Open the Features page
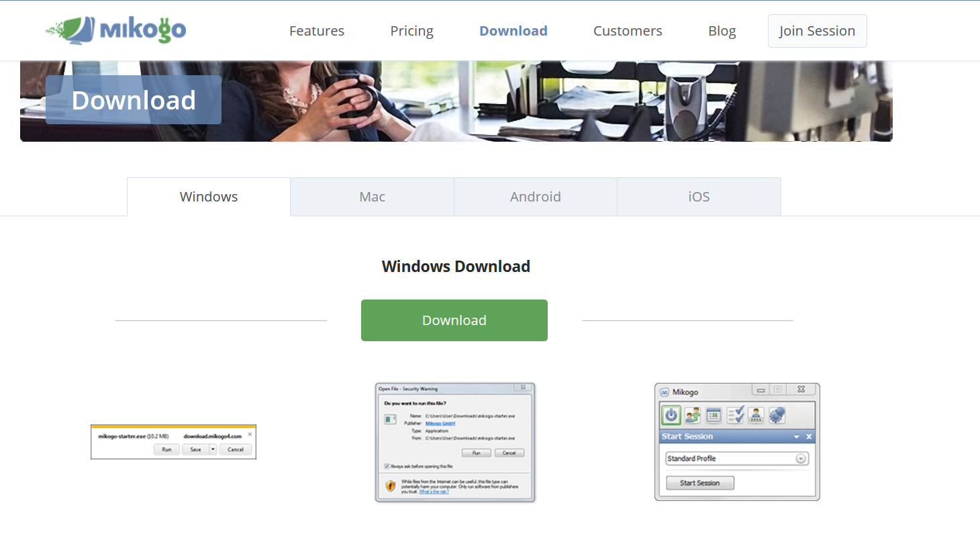Image resolution: width=980 pixels, height=542 pixels. tap(317, 31)
